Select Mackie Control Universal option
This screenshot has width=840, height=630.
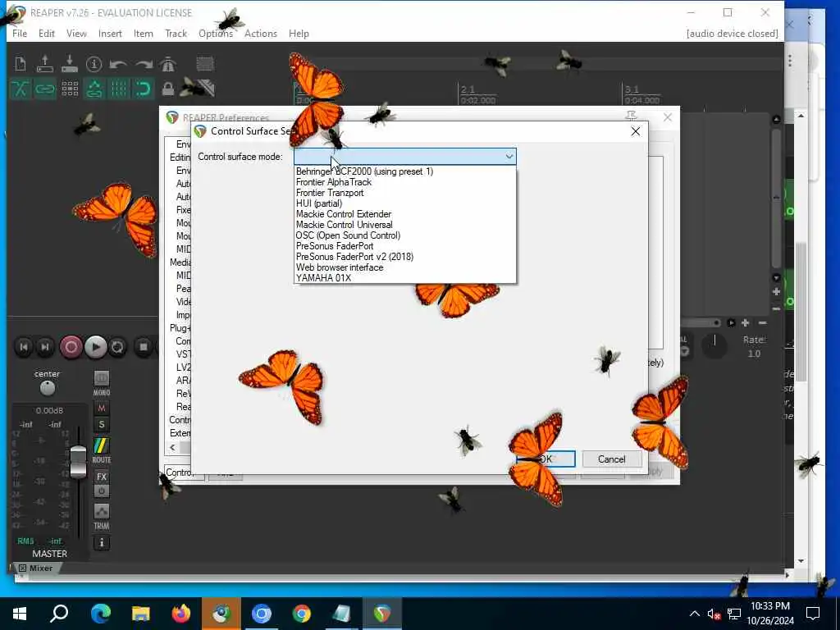point(405,225)
